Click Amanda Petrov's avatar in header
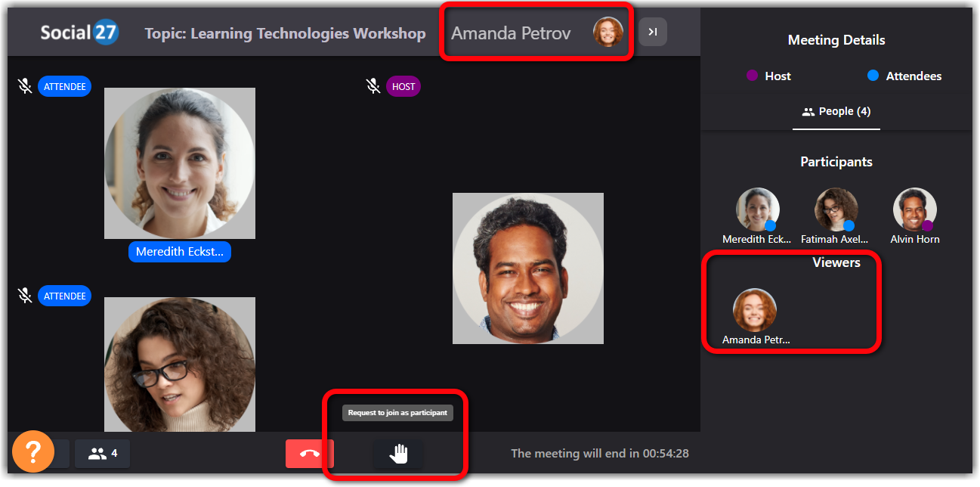980x487 pixels. (x=607, y=33)
